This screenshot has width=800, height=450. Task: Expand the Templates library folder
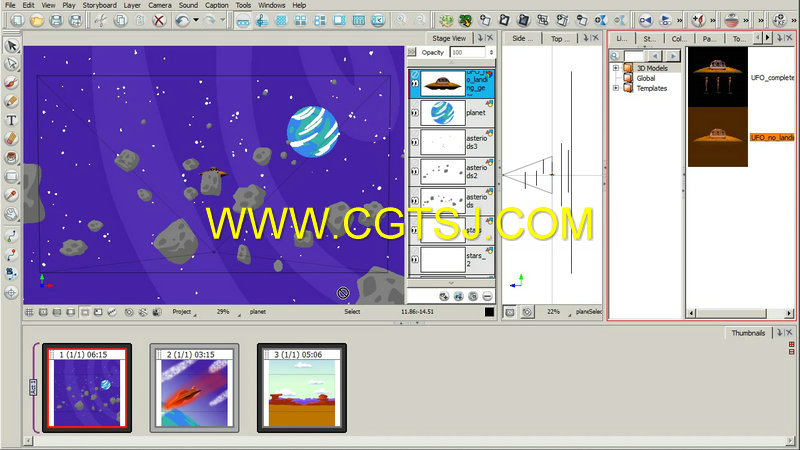(x=616, y=88)
